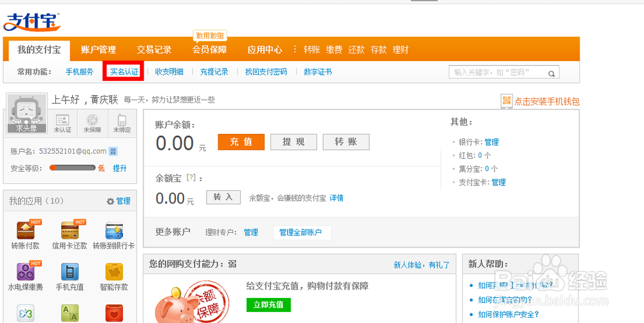Open the 水电煤缴费 app icon
Image resolution: width=644 pixels, height=323 pixels.
[26, 272]
